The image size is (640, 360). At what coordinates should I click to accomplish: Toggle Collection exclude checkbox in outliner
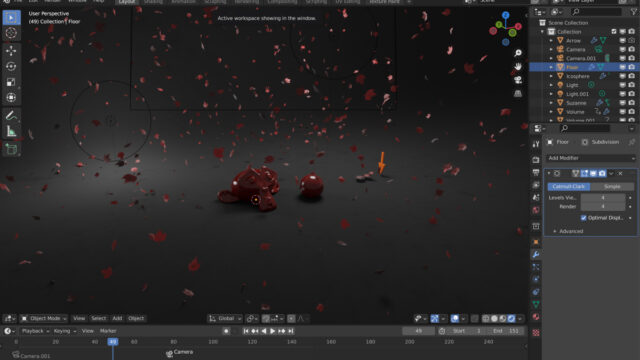[x=614, y=31]
